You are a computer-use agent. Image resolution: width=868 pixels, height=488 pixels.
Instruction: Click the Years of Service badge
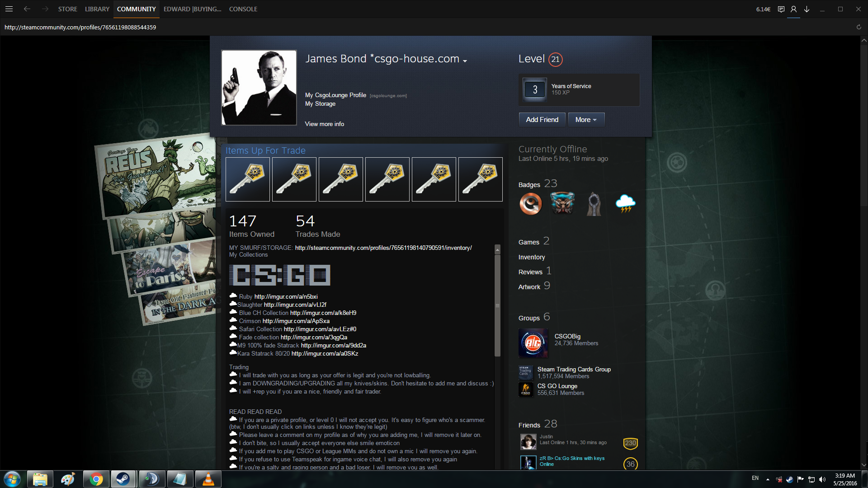[x=535, y=89]
